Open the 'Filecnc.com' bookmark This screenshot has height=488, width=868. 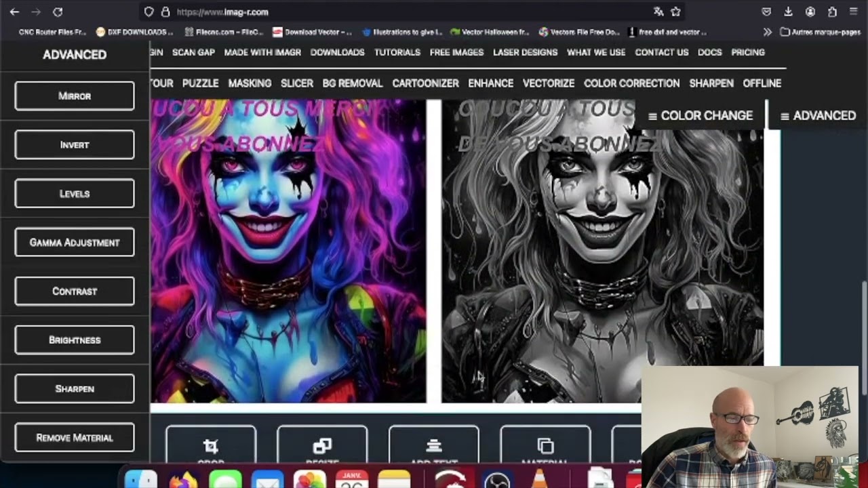pyautogui.click(x=223, y=32)
